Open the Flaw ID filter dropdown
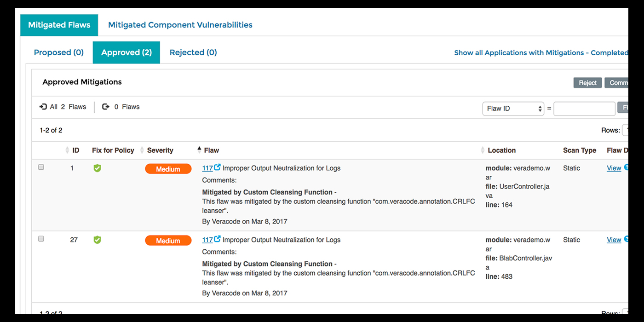 (513, 109)
